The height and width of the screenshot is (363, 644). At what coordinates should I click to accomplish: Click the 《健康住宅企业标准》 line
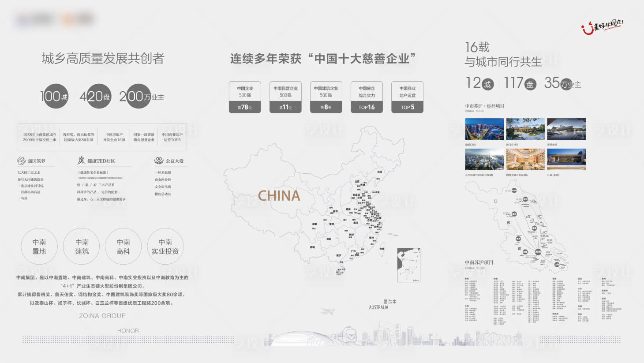(93, 172)
